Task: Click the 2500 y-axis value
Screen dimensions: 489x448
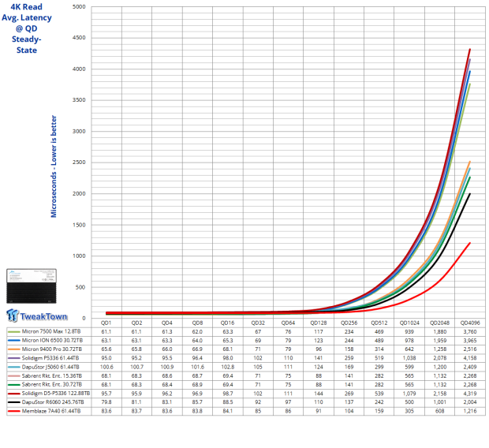Action: click(x=79, y=162)
